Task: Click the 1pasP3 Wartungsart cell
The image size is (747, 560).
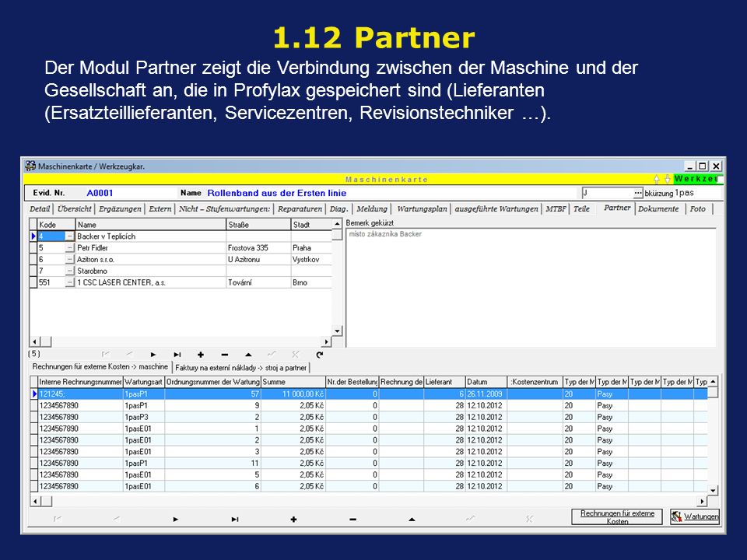Action: (x=144, y=417)
